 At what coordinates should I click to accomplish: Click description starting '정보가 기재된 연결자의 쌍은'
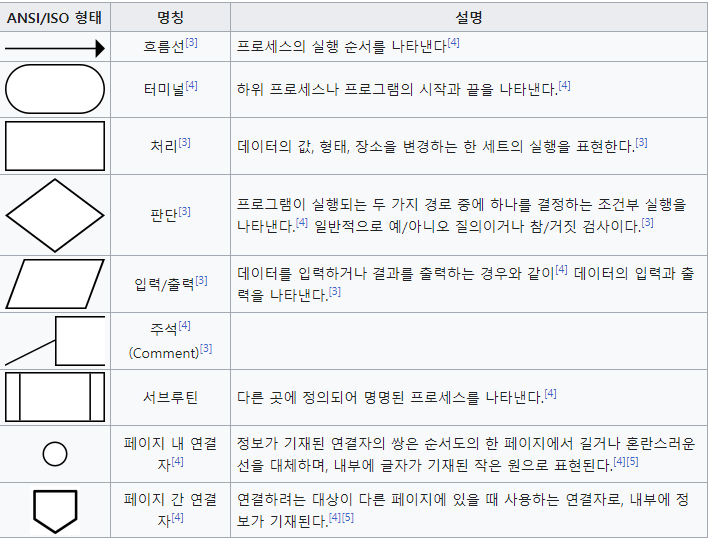click(x=465, y=454)
